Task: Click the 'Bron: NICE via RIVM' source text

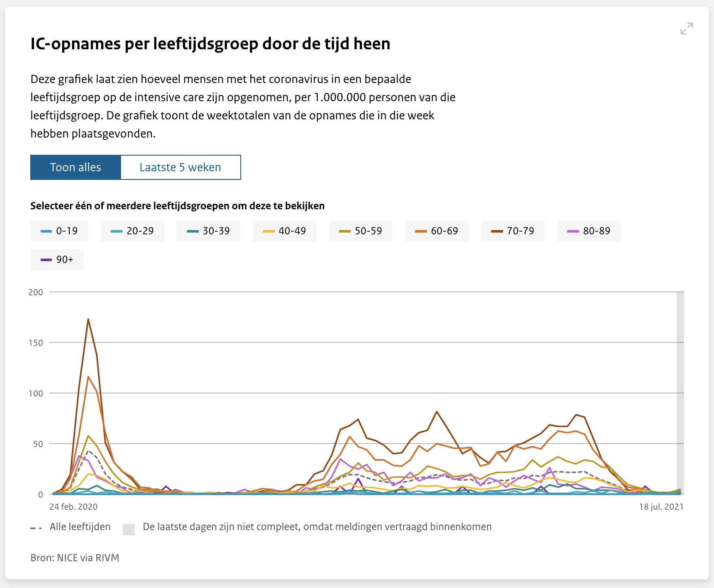Action: [75, 558]
